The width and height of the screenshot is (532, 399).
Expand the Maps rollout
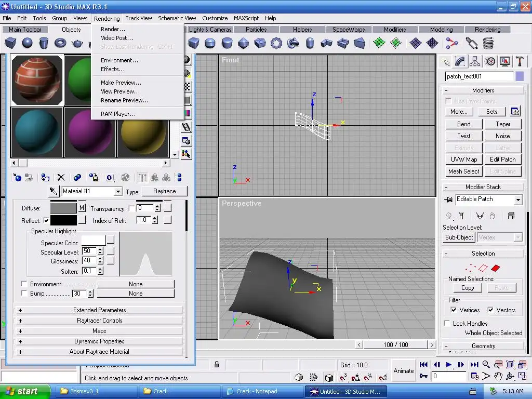(99, 331)
